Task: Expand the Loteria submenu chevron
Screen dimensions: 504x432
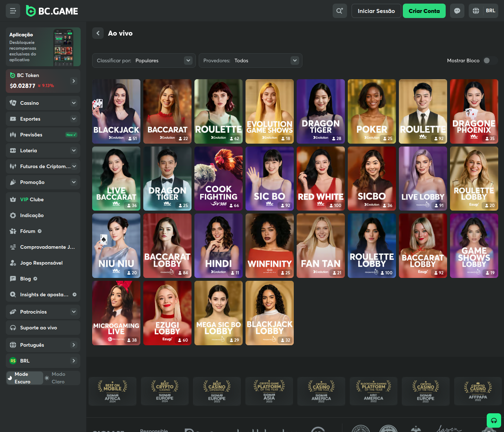Action: 74,150
